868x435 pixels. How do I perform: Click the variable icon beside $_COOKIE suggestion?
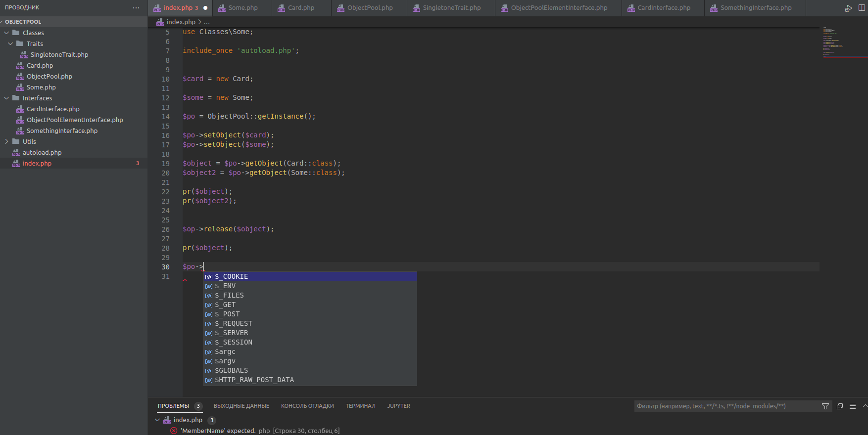coord(209,277)
